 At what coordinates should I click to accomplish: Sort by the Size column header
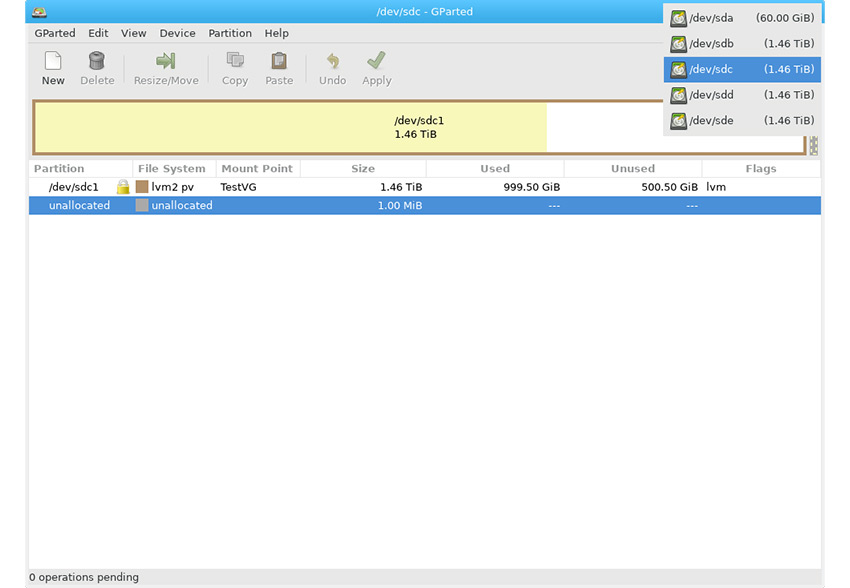(x=363, y=169)
